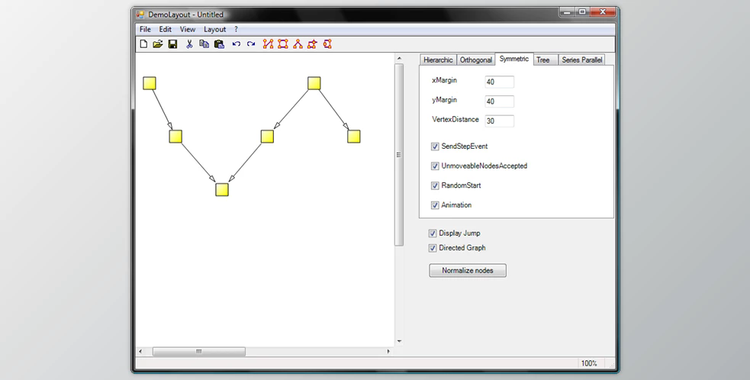Viewport: 750px width, 380px height.
Task: Apply the tree-shaped layout icon
Action: coord(298,44)
